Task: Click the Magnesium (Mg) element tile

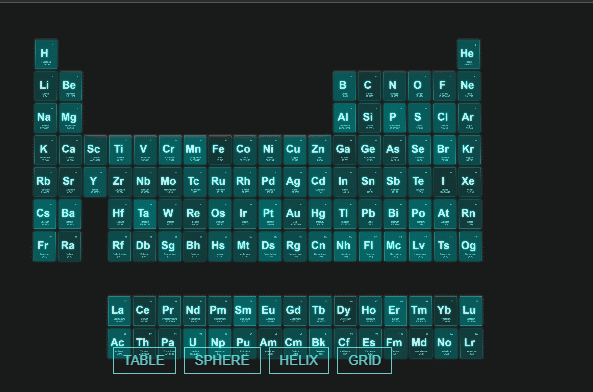Action: (70, 118)
